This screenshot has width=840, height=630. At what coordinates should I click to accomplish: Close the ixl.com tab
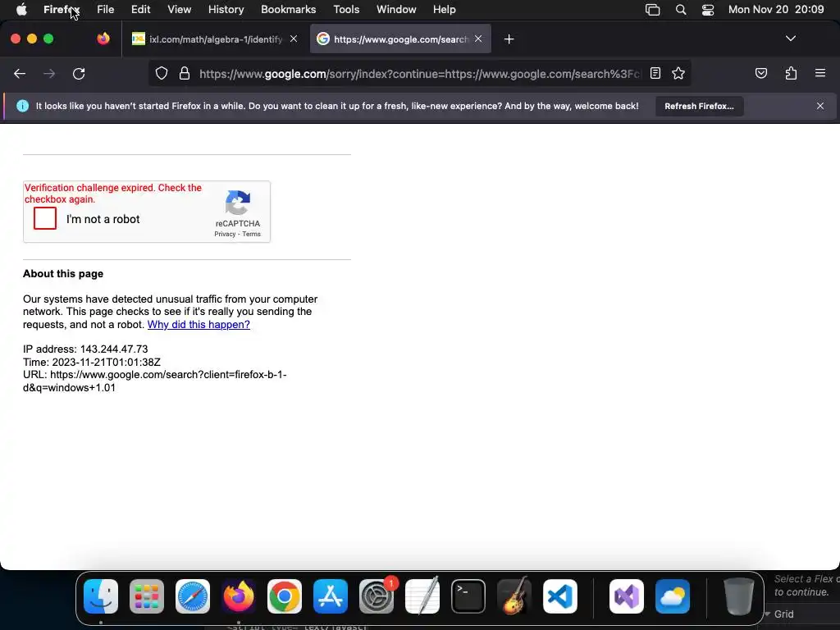294,39
